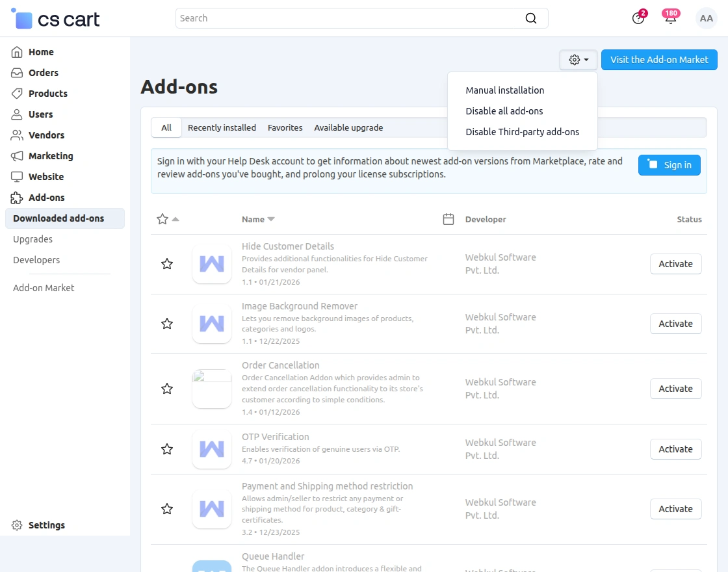Click the calendar icon in the table header

[x=448, y=219]
